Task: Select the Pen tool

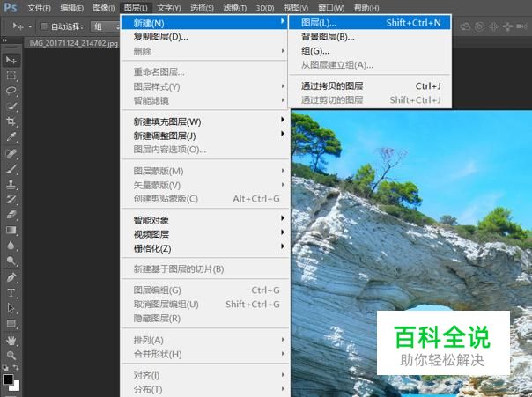Action: click(11, 277)
